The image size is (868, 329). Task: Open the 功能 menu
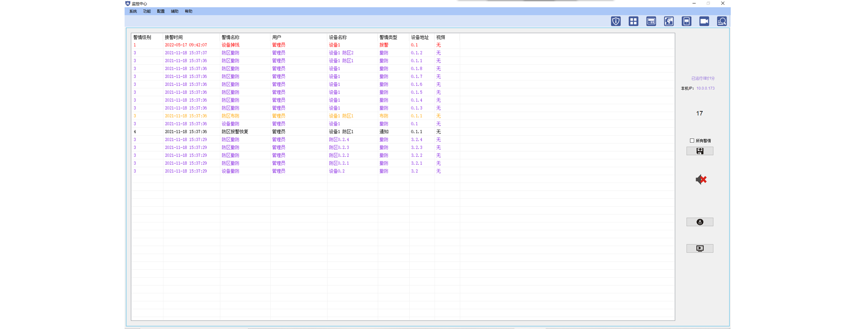click(x=147, y=12)
